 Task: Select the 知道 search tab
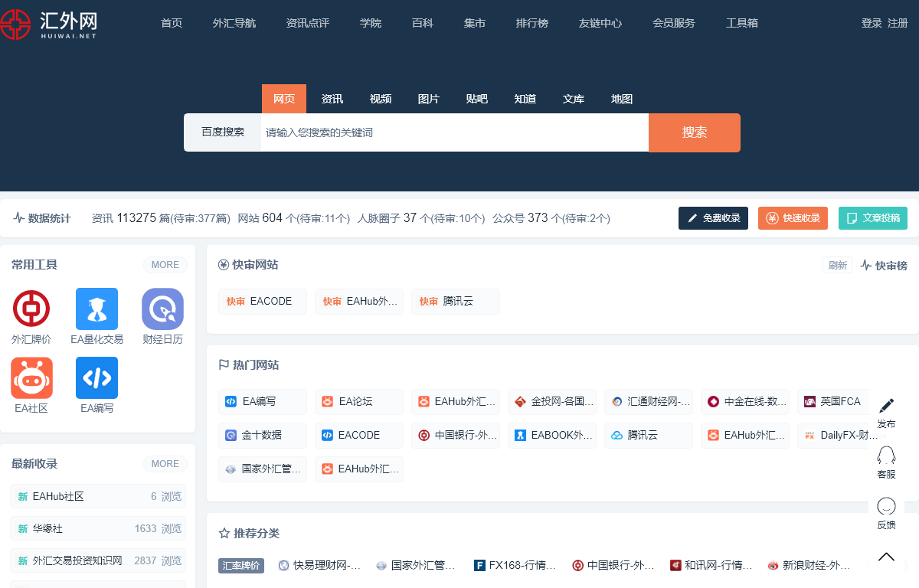pos(525,99)
